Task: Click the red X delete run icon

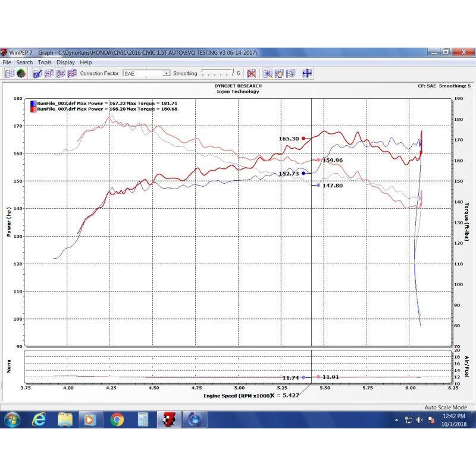Action: pos(250,73)
